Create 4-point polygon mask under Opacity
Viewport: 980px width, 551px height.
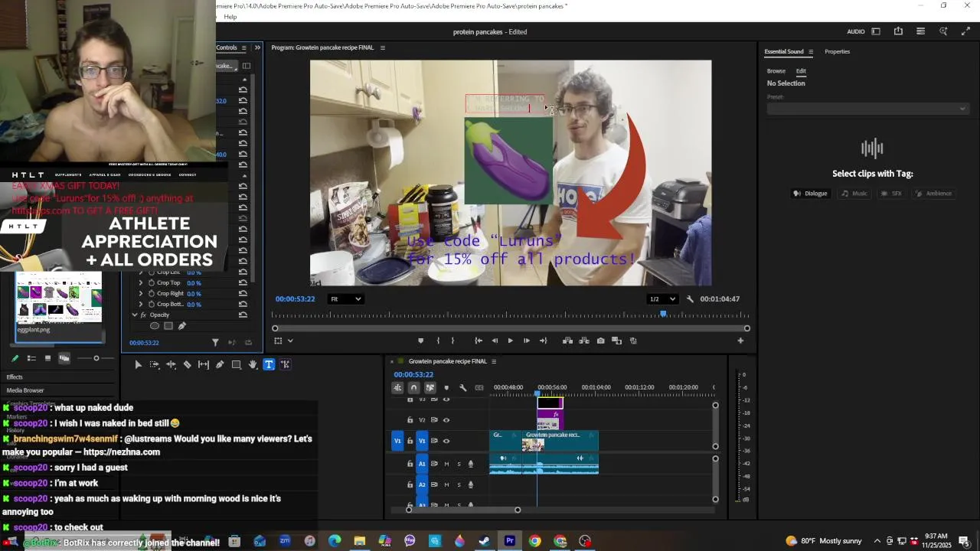(x=168, y=326)
